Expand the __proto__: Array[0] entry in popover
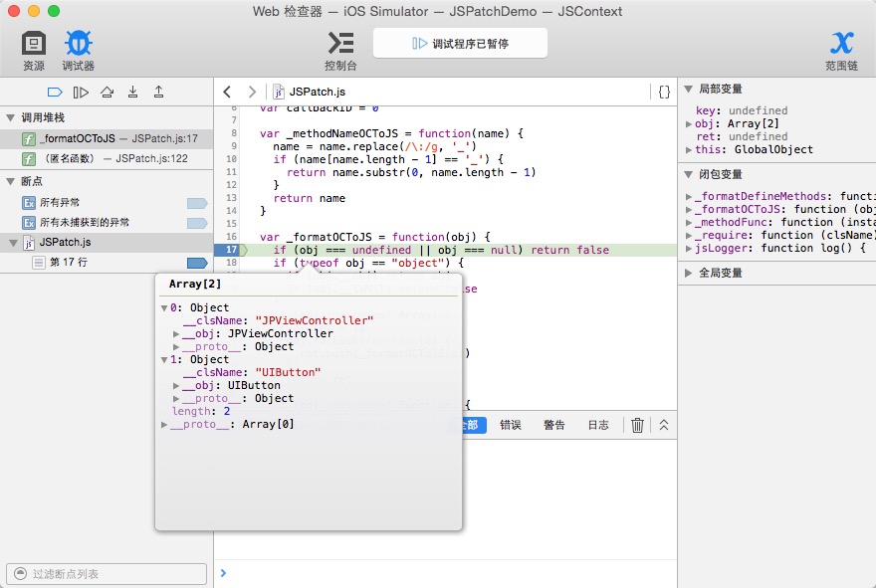Screen dimensions: 876x588 point(165,425)
